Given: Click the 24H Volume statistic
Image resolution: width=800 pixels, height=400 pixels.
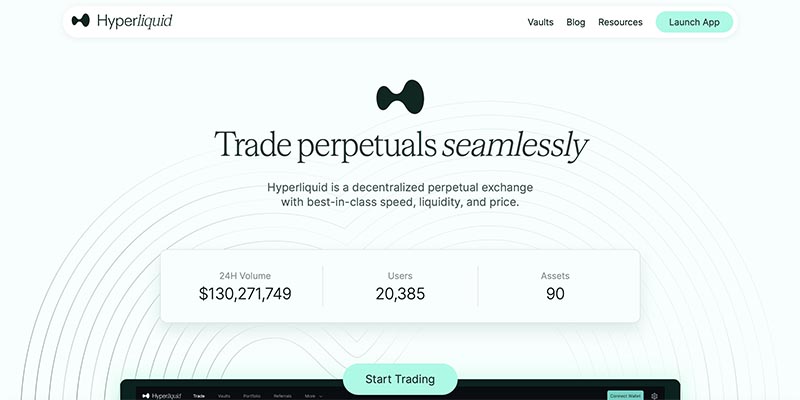Looking at the screenshot, I should 245,286.
